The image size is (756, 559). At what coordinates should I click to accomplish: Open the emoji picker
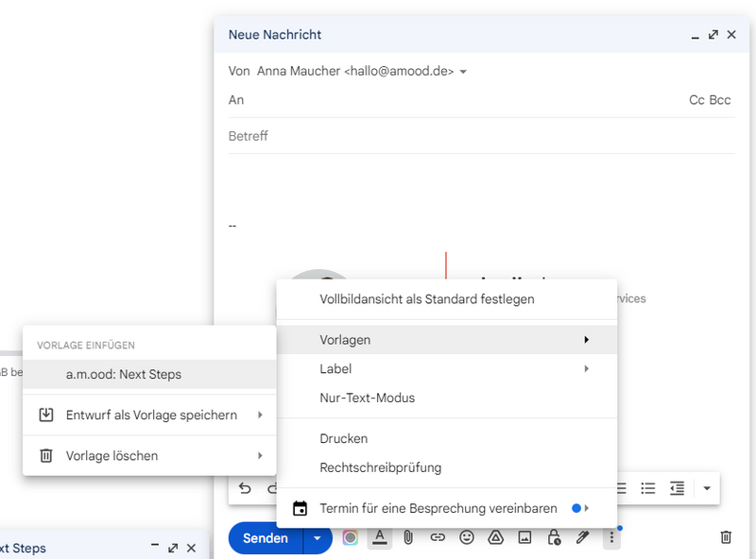466,537
